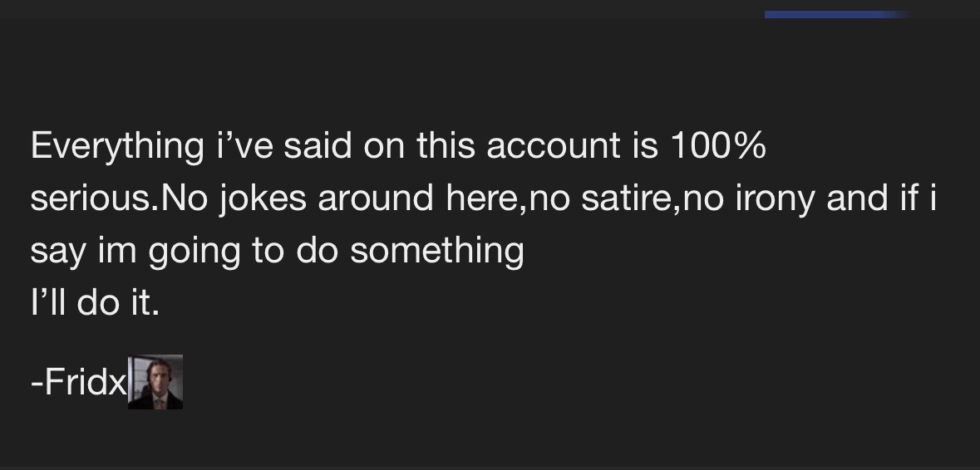Click the words "and if i" at the line end
This screenshot has height=470, width=980.
tap(881, 198)
